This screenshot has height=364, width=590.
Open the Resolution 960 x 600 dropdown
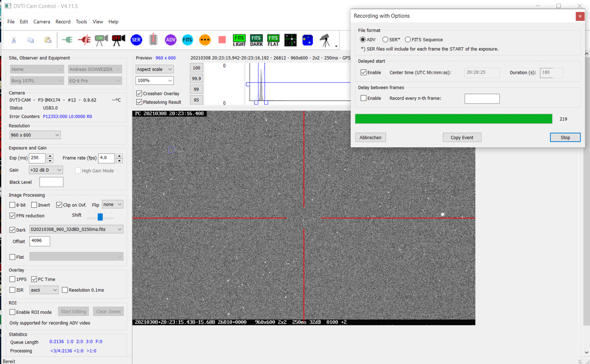tap(35, 135)
